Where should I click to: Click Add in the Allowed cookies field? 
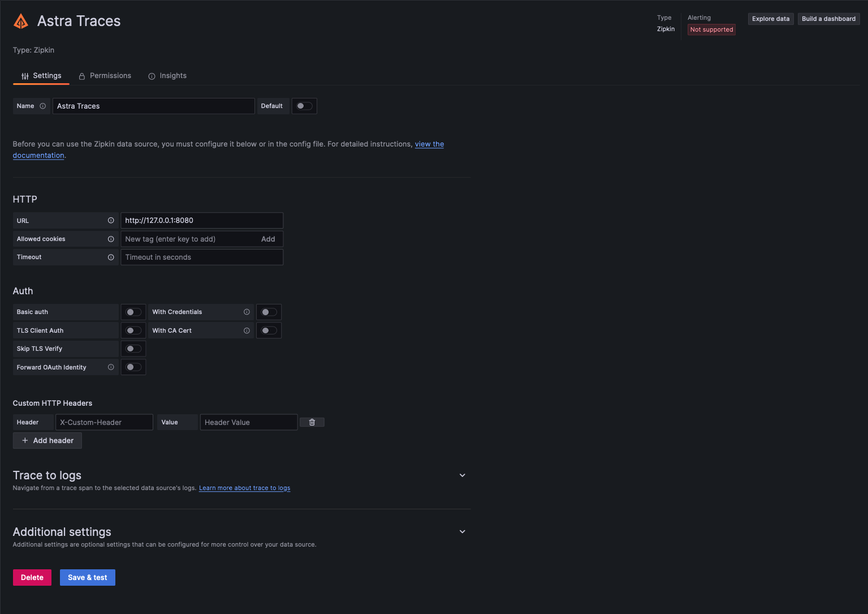tap(268, 239)
